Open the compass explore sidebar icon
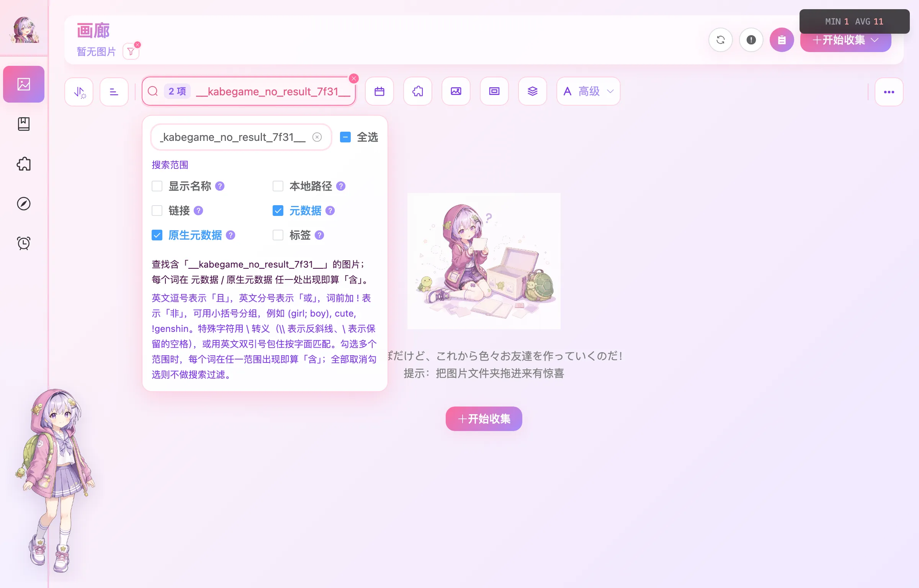The width and height of the screenshot is (919, 588). 24,204
